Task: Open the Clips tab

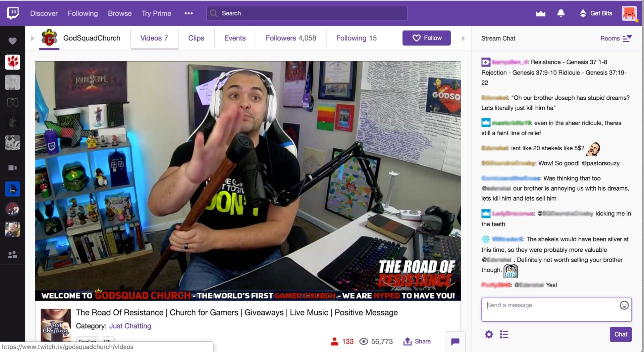Action: coord(196,38)
